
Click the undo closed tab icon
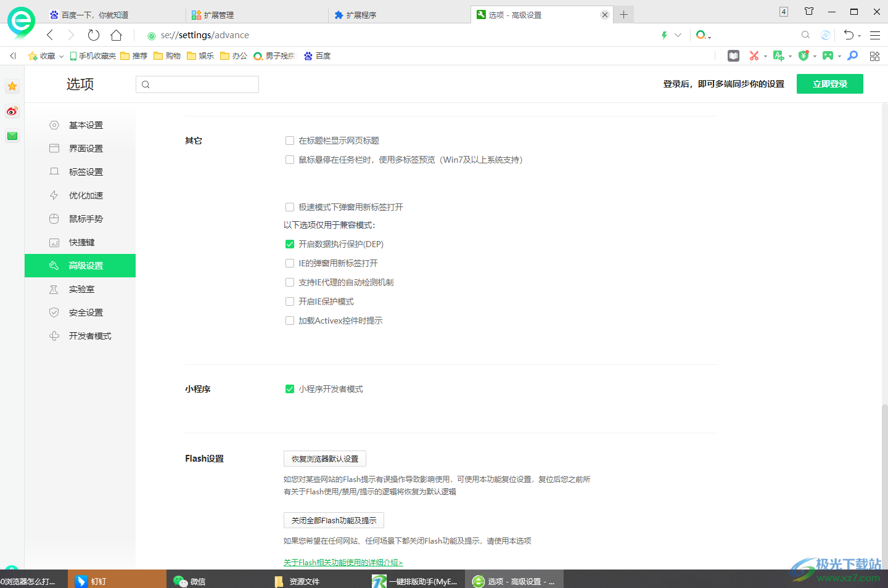click(x=849, y=35)
